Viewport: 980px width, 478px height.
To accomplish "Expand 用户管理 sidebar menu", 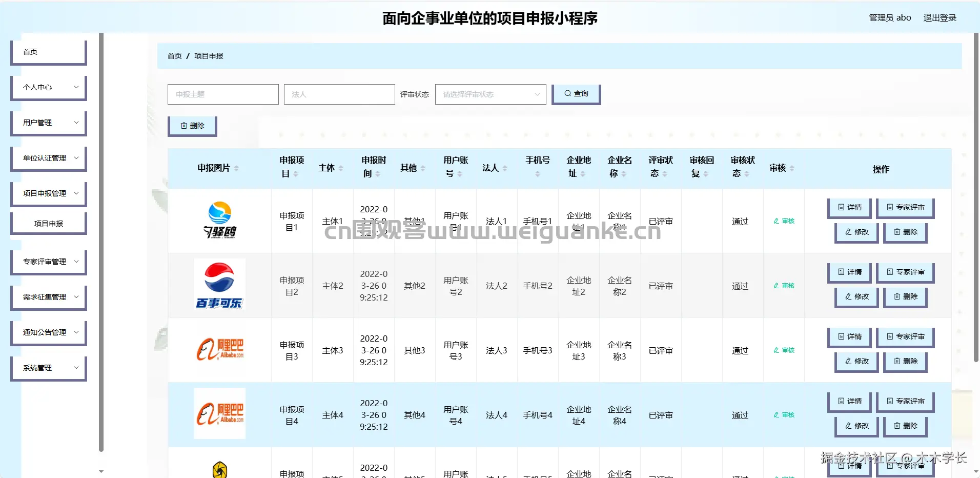I will coord(49,123).
